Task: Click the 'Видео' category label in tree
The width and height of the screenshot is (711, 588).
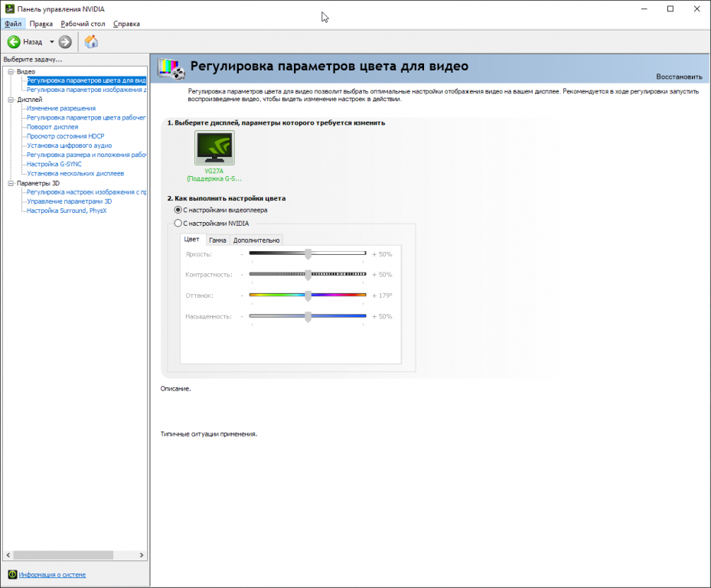Action: click(x=26, y=72)
